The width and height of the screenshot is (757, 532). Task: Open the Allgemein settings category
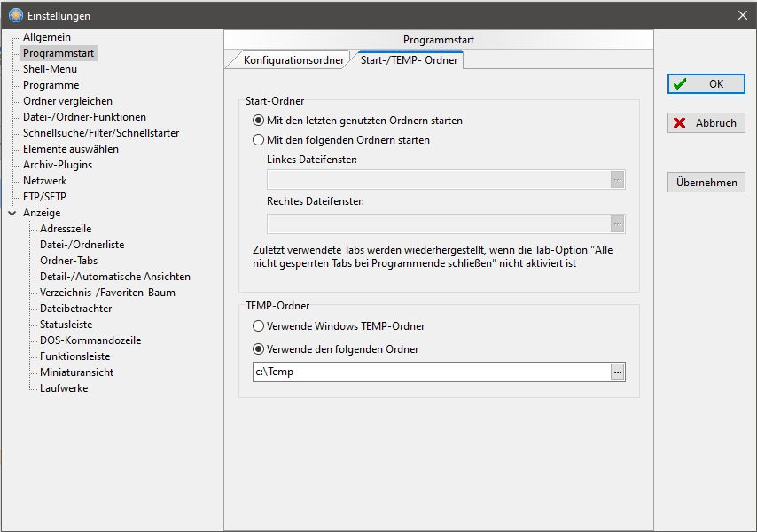pyautogui.click(x=47, y=37)
